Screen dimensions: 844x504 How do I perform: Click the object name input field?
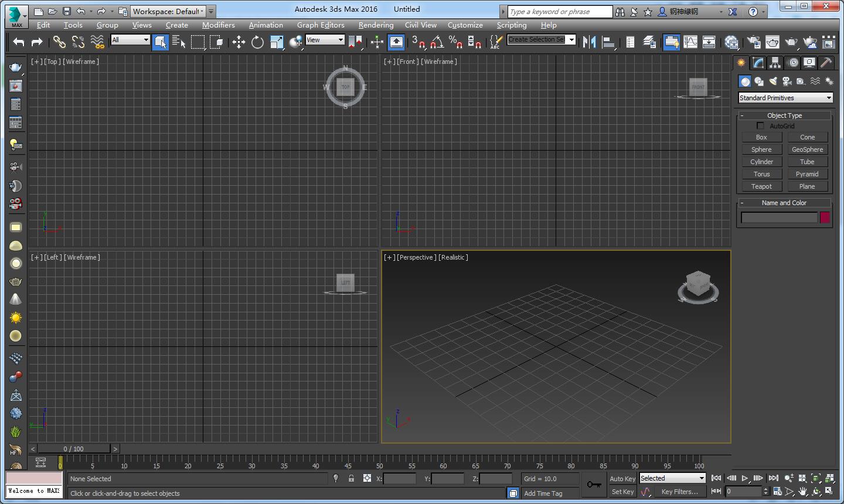click(779, 217)
